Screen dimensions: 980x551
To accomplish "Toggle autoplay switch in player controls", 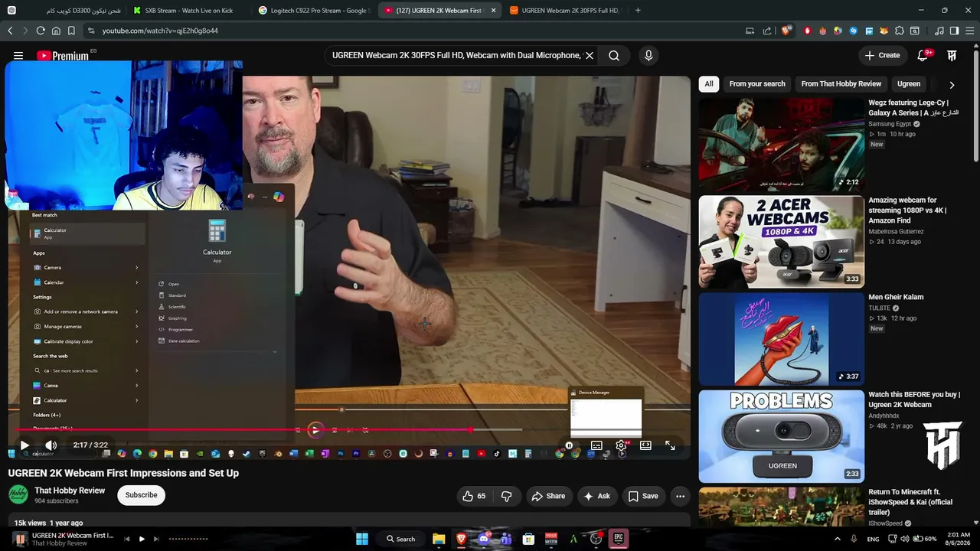I will click(x=569, y=445).
